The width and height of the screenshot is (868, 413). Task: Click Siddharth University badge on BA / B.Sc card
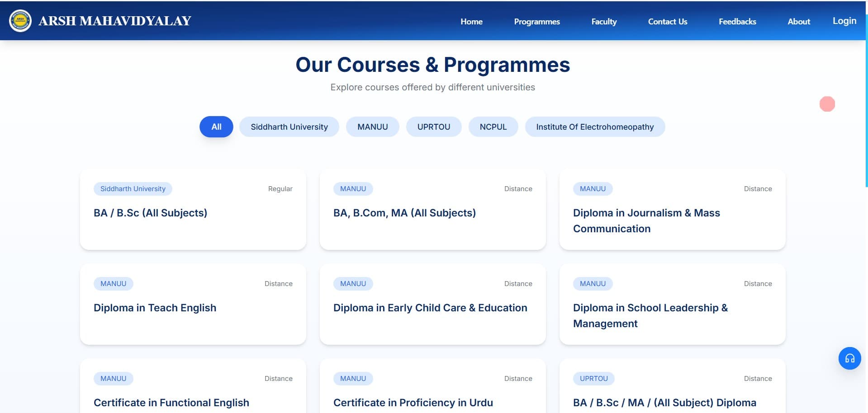(133, 189)
